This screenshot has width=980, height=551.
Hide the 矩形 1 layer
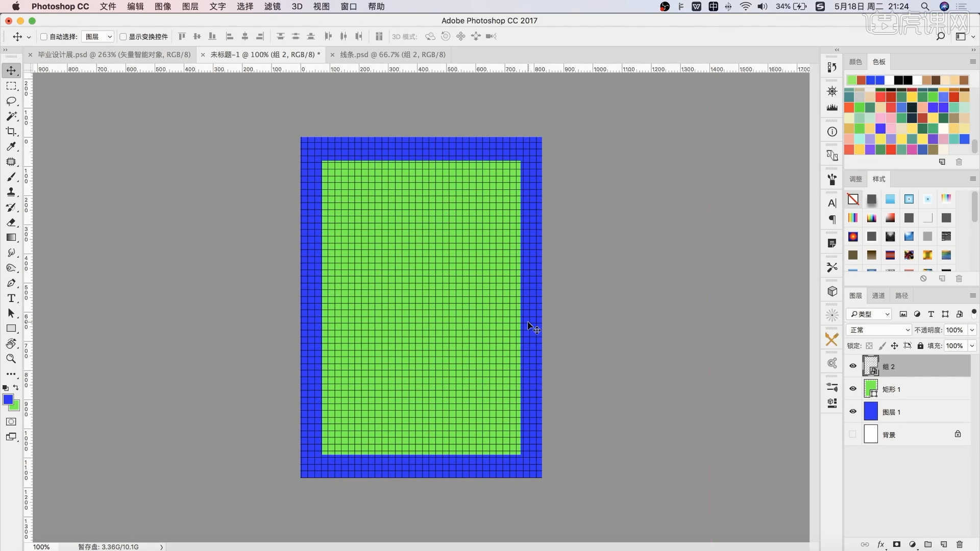click(x=853, y=389)
